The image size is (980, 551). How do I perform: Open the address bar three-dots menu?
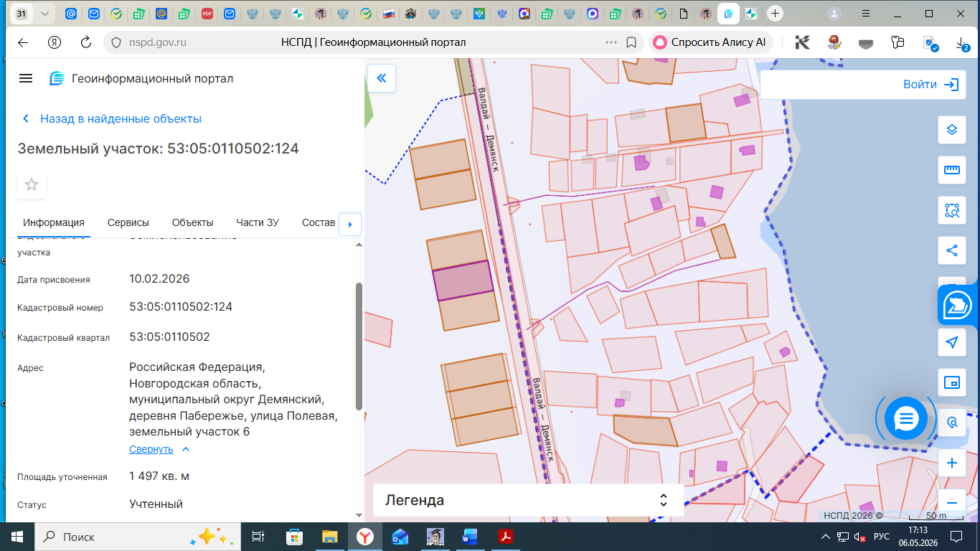pyautogui.click(x=611, y=42)
